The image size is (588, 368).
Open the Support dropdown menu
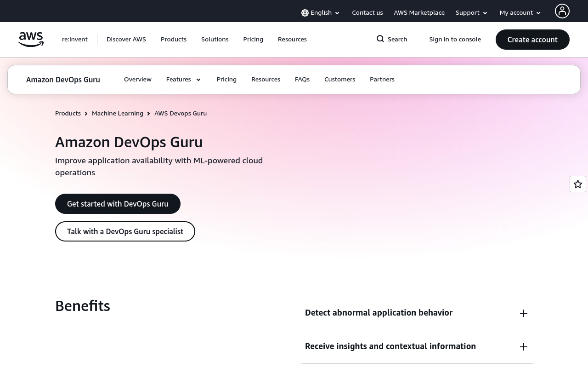click(472, 13)
